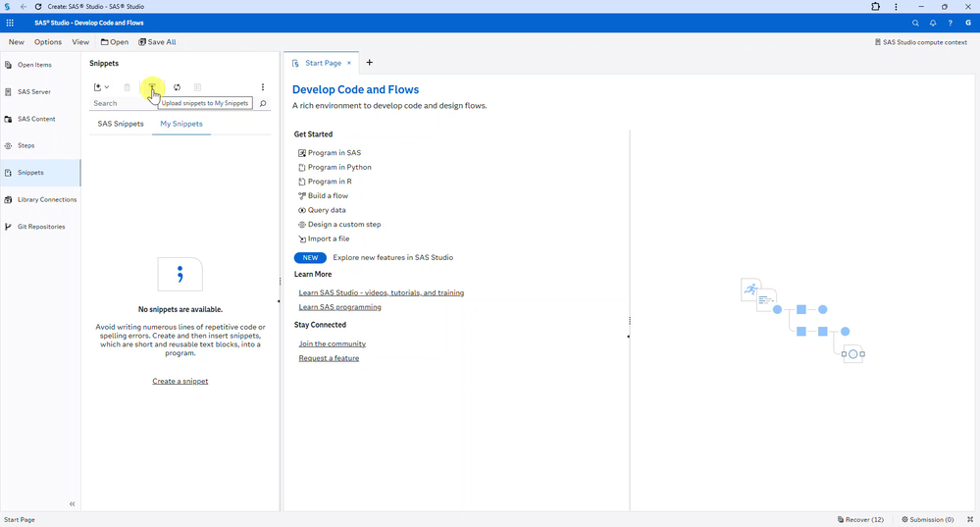Click Import a file
Viewport: 980px width, 527px height.
324,238
